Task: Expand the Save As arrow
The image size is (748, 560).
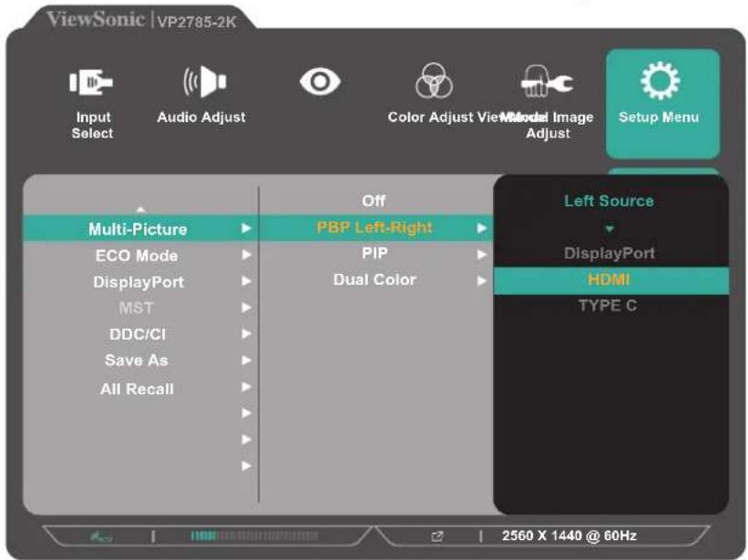Action: click(x=246, y=360)
